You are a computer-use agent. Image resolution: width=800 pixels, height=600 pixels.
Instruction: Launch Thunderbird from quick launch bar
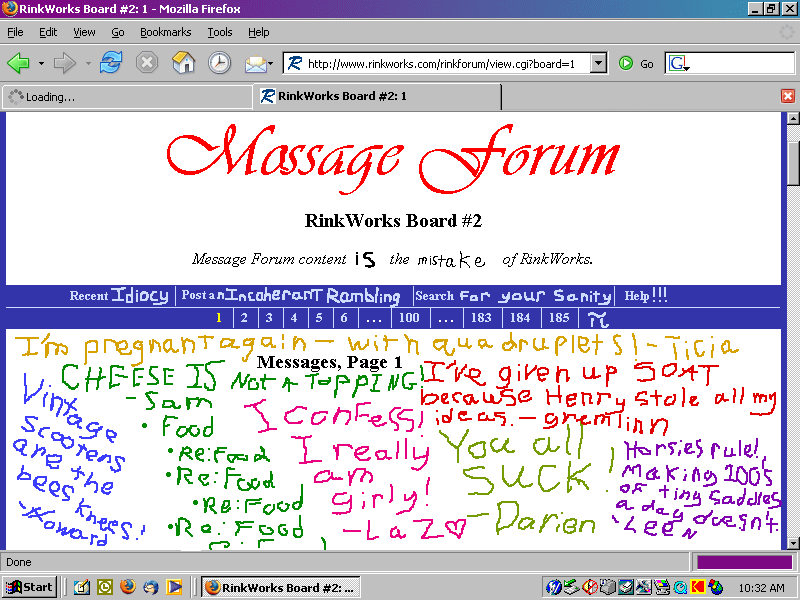[151, 587]
